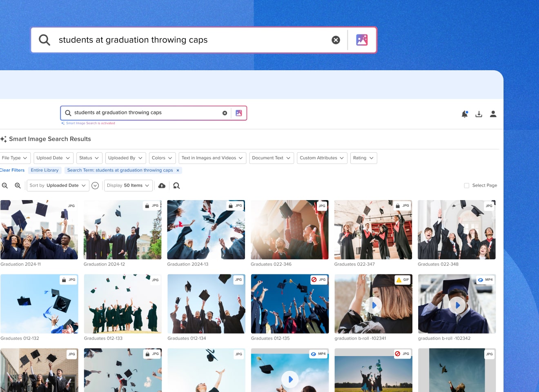Open Graduates 012-134 thumbnail
539x392 pixels.
point(206,304)
